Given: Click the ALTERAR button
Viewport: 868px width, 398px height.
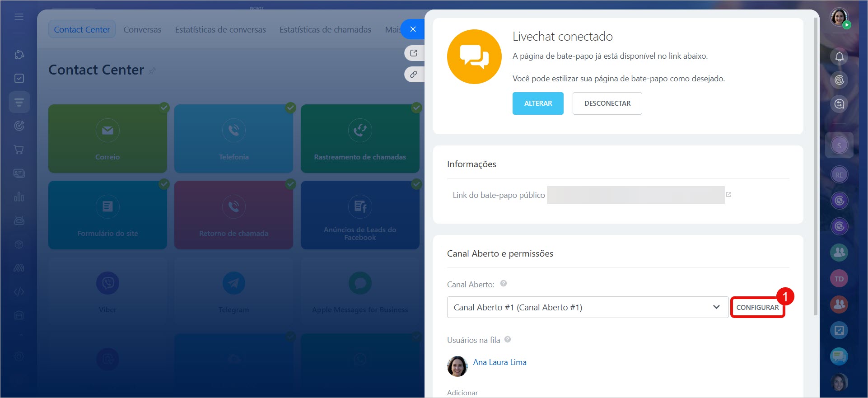Looking at the screenshot, I should (537, 103).
